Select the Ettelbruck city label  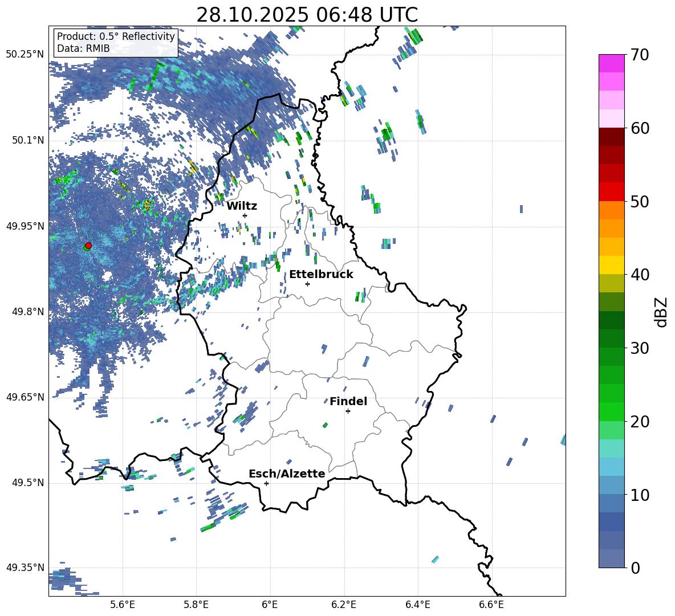pos(321,274)
